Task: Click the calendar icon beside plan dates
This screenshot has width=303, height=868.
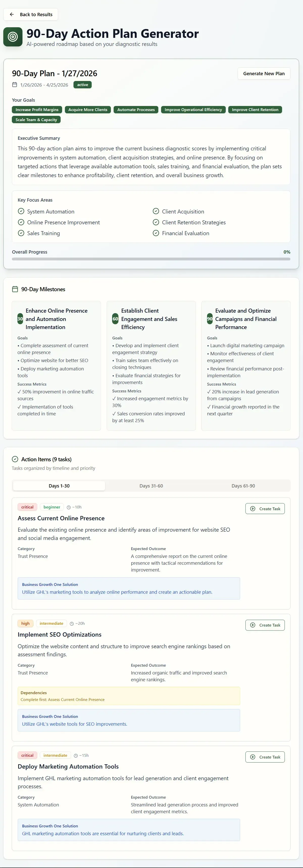Action: coord(14,85)
